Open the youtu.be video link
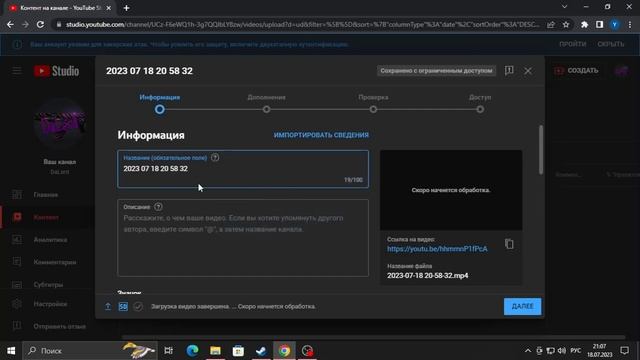 pyautogui.click(x=437, y=249)
